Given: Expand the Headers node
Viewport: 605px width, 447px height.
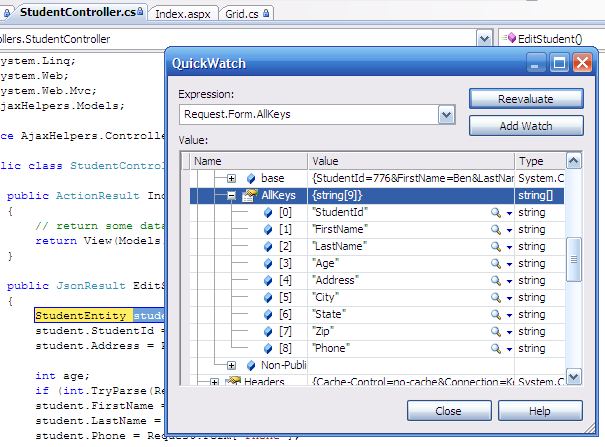Looking at the screenshot, I should click(214, 382).
